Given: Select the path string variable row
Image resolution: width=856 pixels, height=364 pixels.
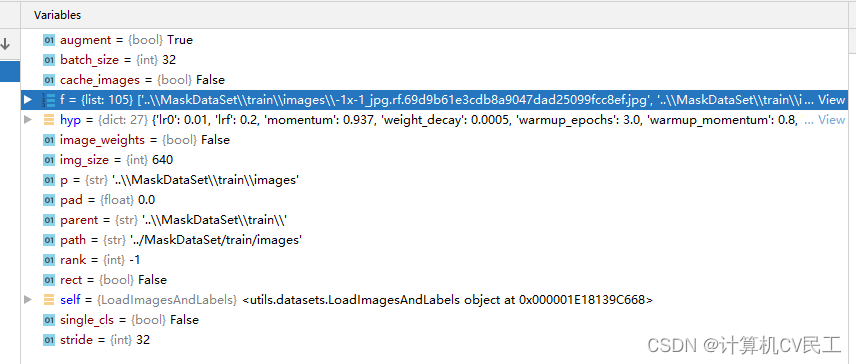Looking at the screenshot, I should 435,240.
